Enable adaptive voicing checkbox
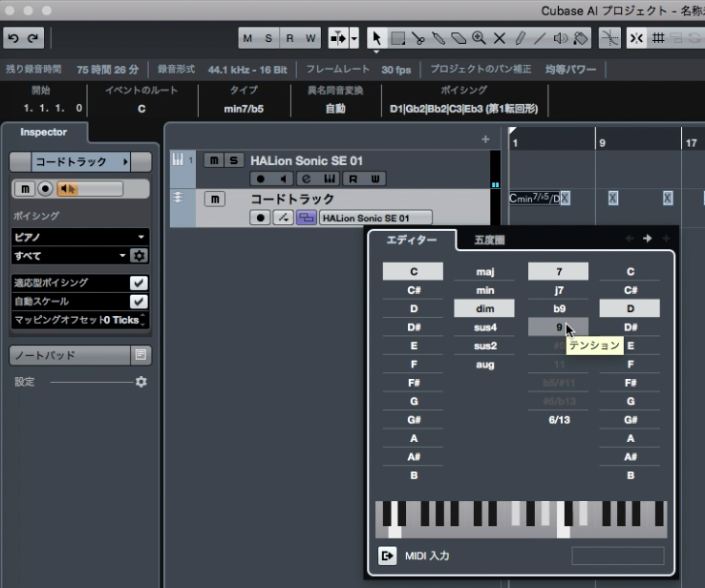This screenshot has height=588, width=705. (139, 283)
